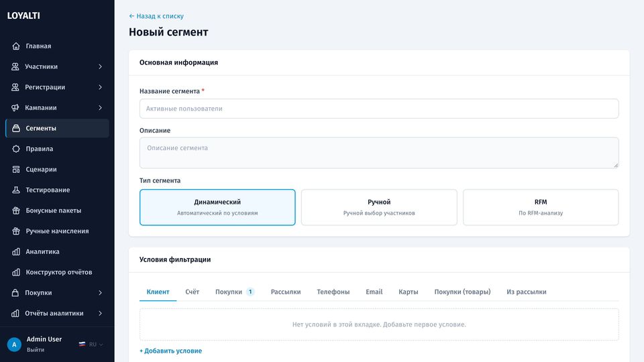Switch to the Рассылки tab
The width and height of the screenshot is (644, 362).
pyautogui.click(x=286, y=292)
